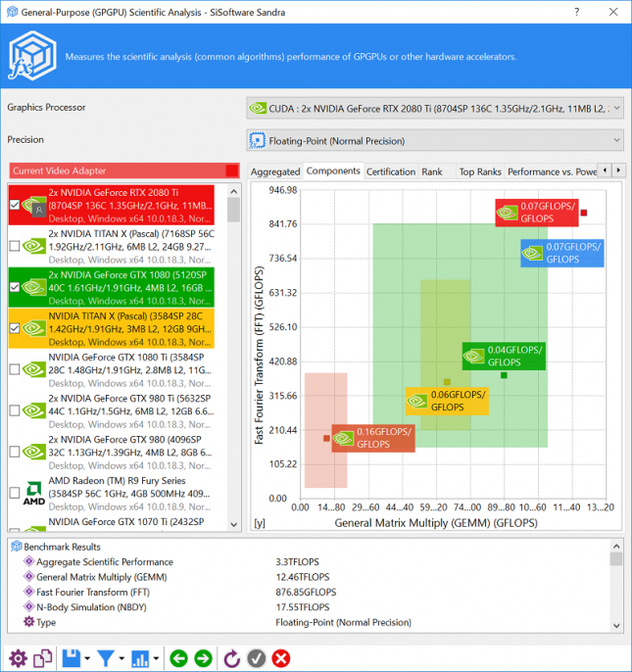Open the Performance vs. Power tab
Viewport: 632px width, 672px height.
coord(552,171)
